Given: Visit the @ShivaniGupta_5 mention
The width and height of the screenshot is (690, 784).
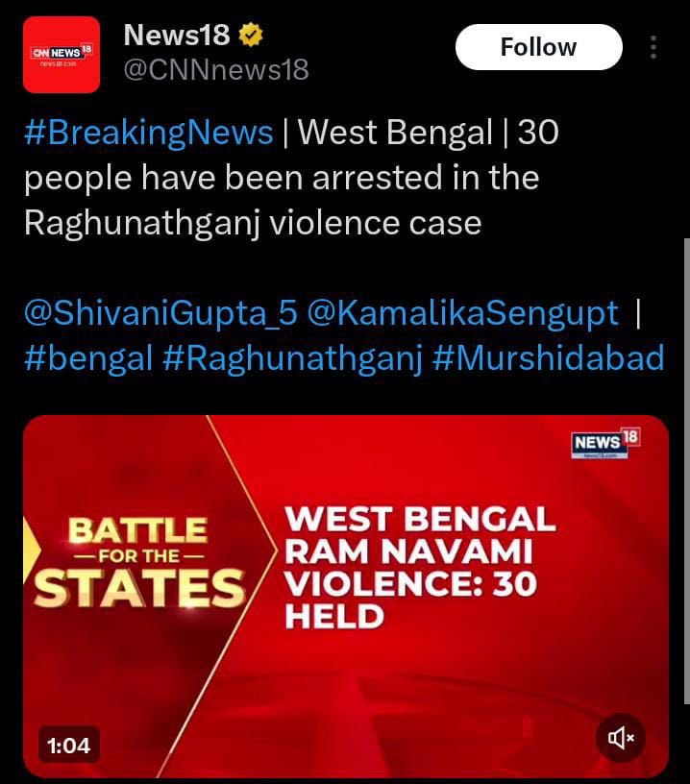Looking at the screenshot, I should point(162,312).
